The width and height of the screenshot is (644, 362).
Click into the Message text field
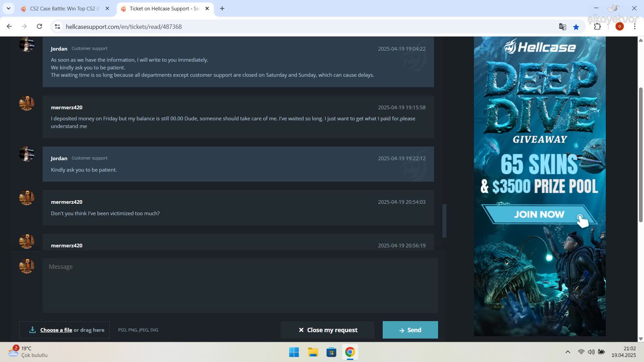[240, 285]
